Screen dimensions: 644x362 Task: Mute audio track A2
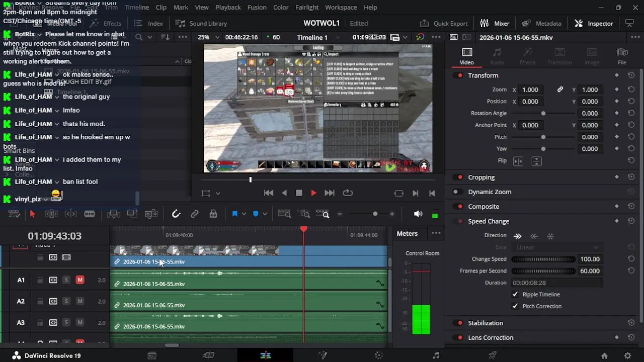coord(79,301)
